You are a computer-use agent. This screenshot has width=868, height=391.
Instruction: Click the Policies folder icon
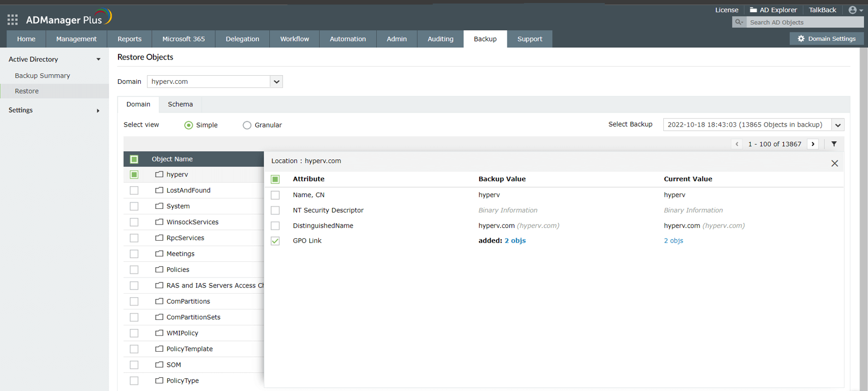click(x=159, y=269)
